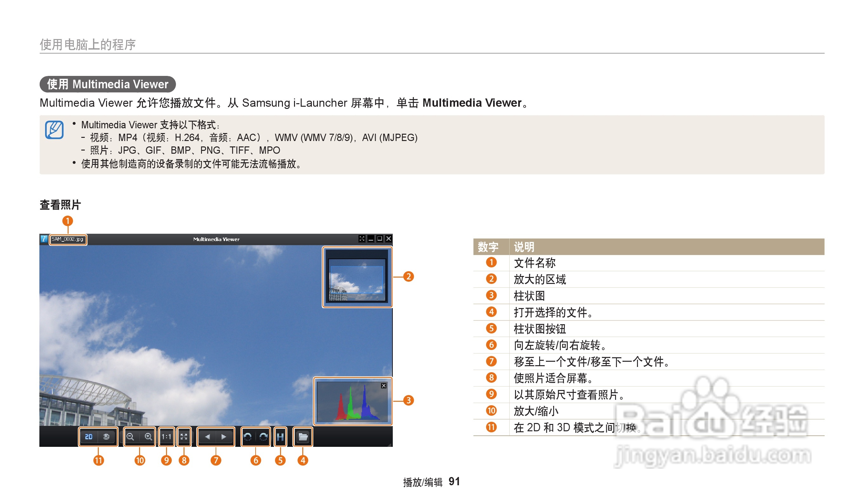The width and height of the screenshot is (864, 504).
Task: Select the Zoom in magnifier tool
Action: 149,437
